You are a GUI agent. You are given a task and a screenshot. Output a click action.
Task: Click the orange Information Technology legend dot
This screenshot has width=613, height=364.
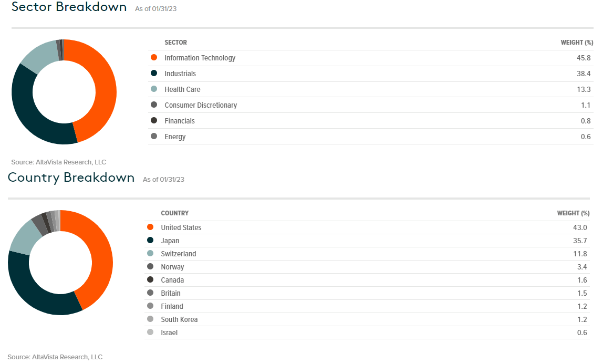(x=154, y=58)
